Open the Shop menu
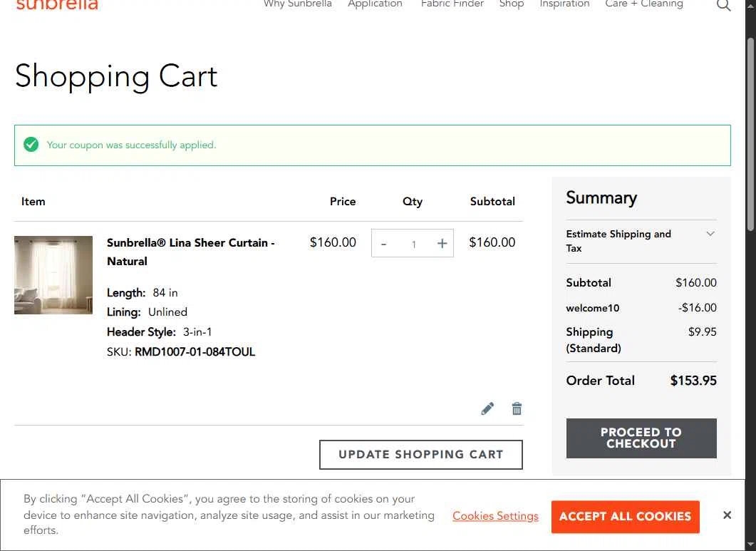This screenshot has width=756, height=551. [511, 4]
